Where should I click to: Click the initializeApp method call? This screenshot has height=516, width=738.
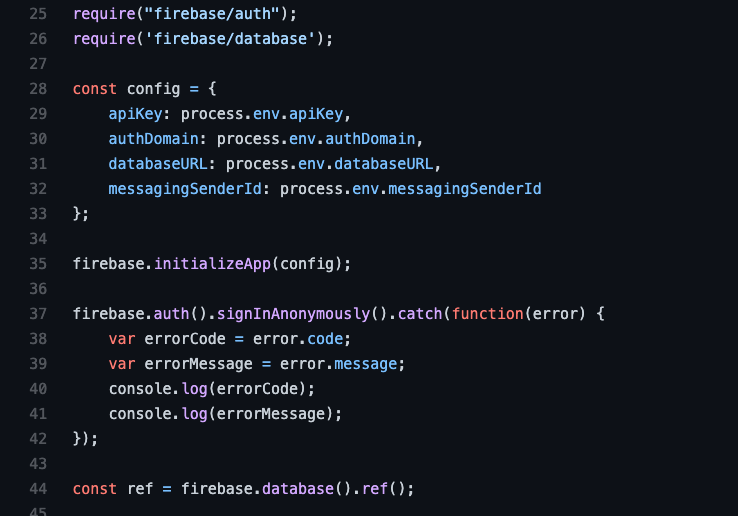coord(212,264)
